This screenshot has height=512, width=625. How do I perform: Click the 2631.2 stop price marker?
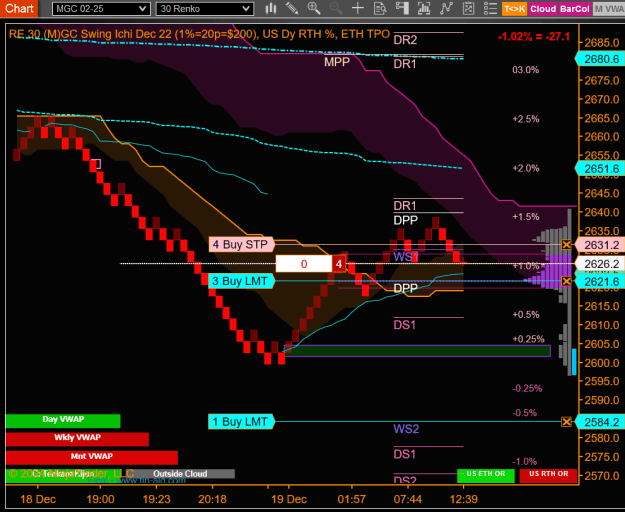point(599,245)
